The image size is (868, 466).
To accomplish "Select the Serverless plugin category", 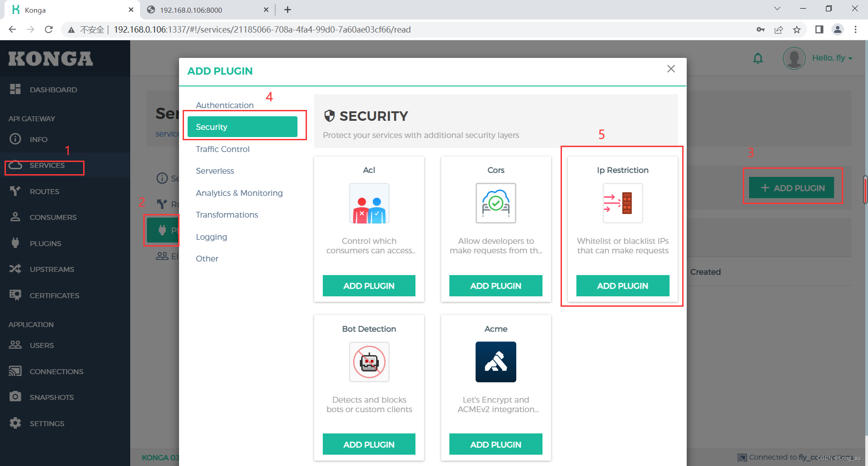I will [x=215, y=171].
